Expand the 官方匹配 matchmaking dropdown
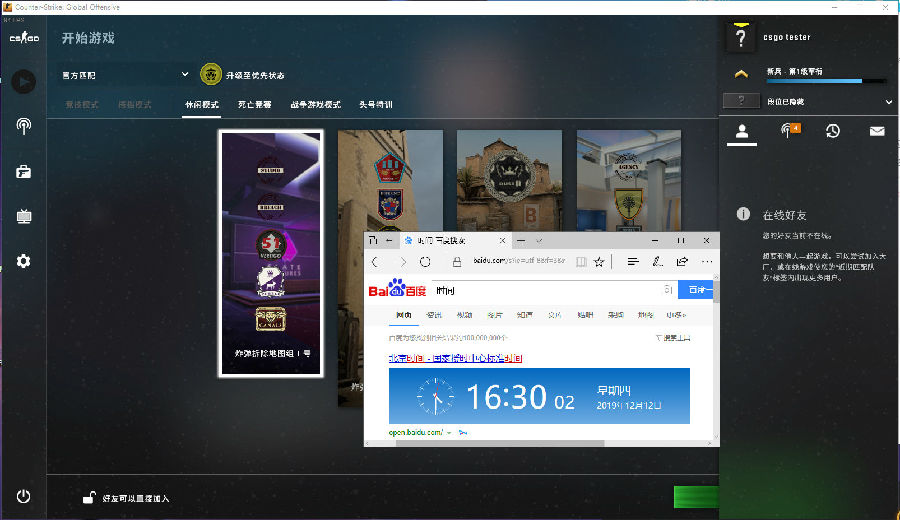The height and width of the screenshot is (520, 900). click(126, 75)
